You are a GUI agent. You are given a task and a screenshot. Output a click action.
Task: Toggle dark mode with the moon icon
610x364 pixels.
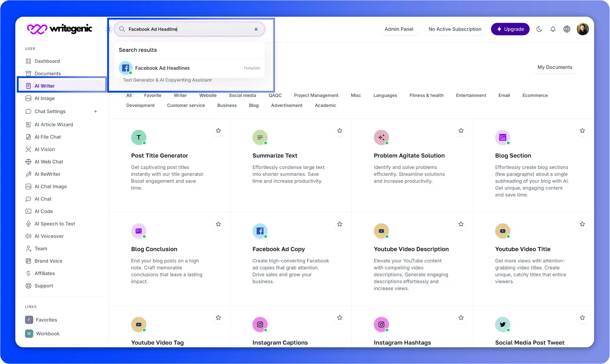(x=539, y=29)
